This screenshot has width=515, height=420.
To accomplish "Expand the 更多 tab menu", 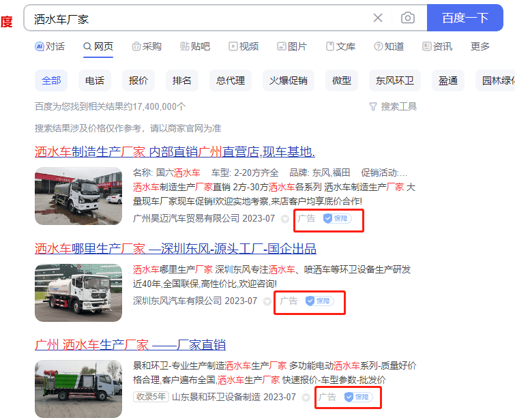I will coord(480,46).
